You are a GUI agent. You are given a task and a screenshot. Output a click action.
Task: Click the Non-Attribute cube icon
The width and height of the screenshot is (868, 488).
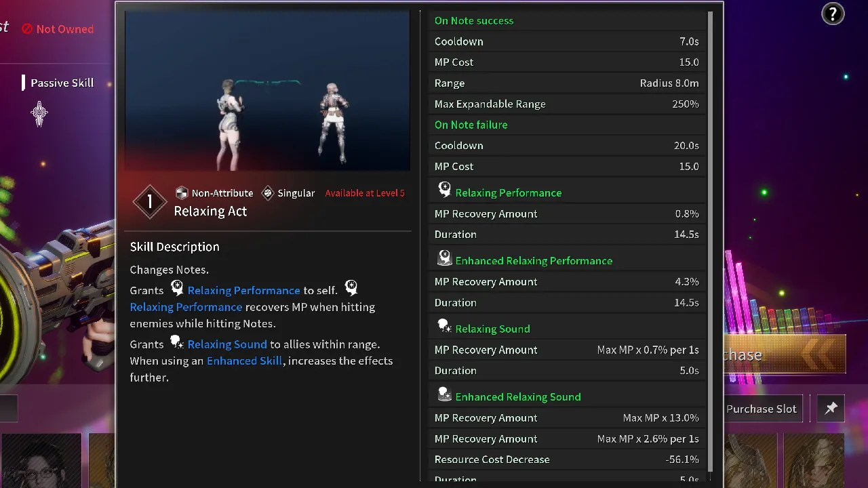181,193
